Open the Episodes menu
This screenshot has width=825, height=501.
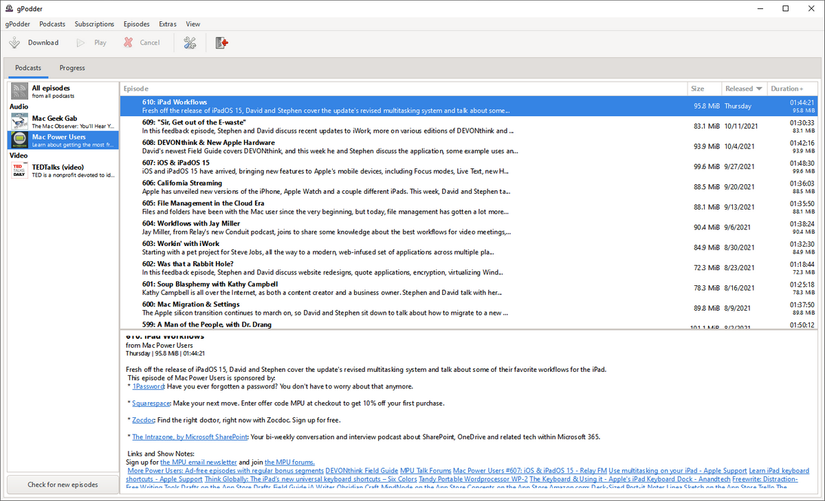click(136, 24)
